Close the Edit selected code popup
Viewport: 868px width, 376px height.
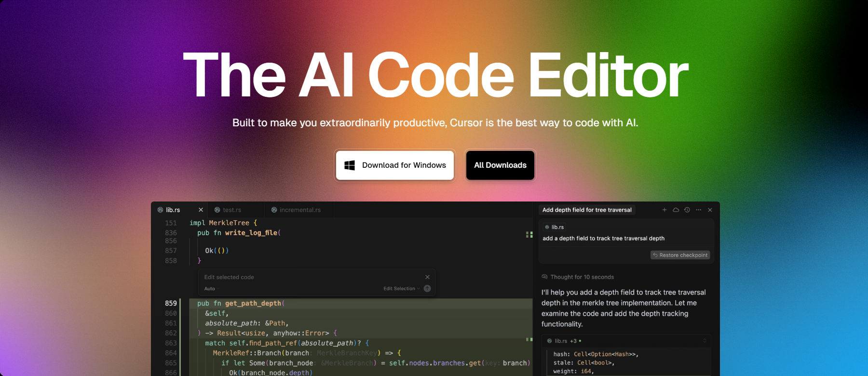[427, 277]
